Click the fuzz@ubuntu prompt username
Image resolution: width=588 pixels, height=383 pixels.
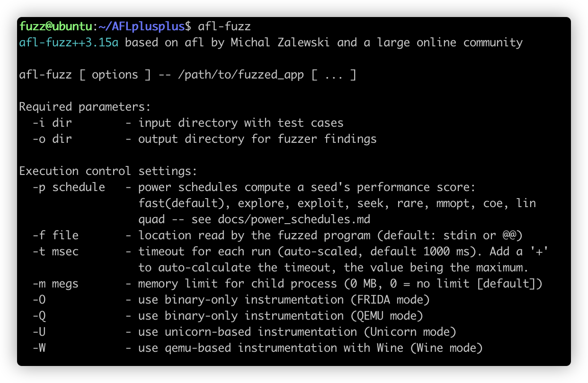click(56, 26)
